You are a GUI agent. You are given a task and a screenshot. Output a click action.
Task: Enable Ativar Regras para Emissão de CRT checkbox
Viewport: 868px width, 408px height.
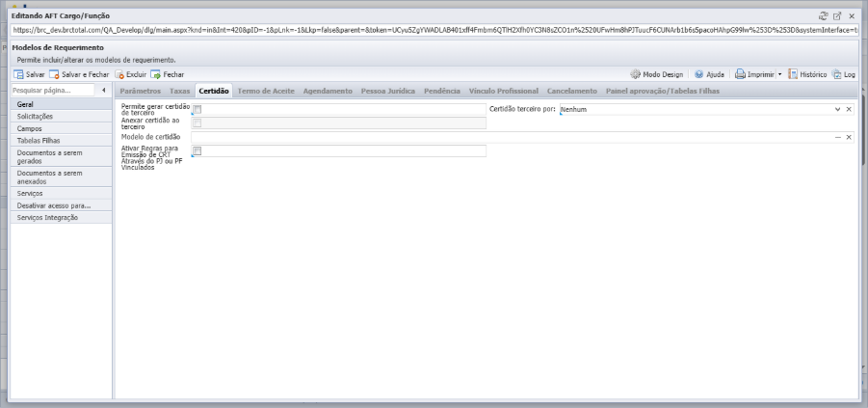(x=197, y=150)
